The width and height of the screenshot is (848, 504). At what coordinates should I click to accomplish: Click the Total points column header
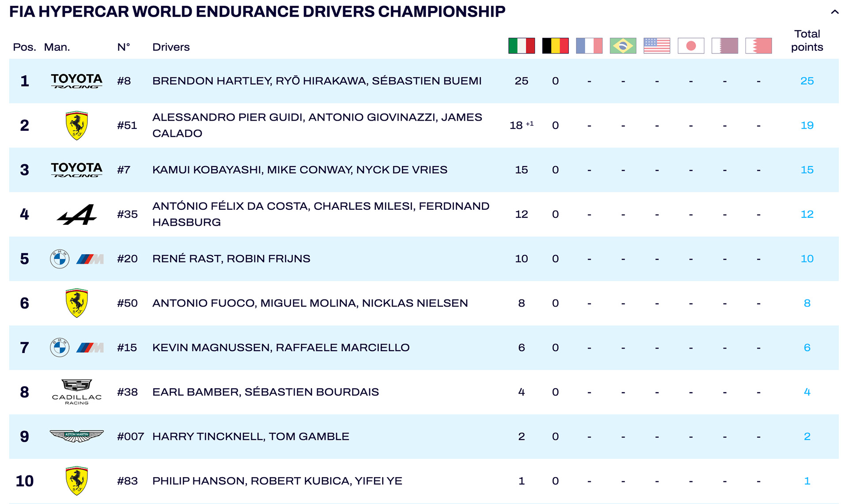pyautogui.click(x=807, y=41)
